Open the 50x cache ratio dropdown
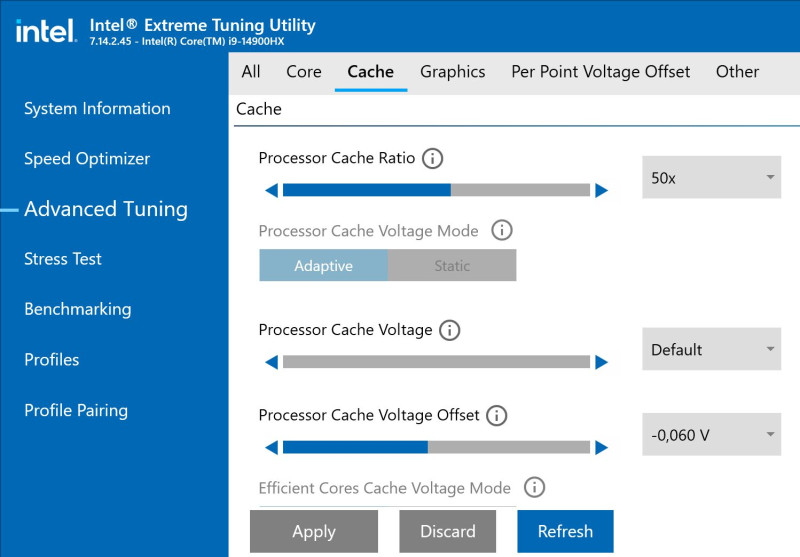 tap(711, 178)
